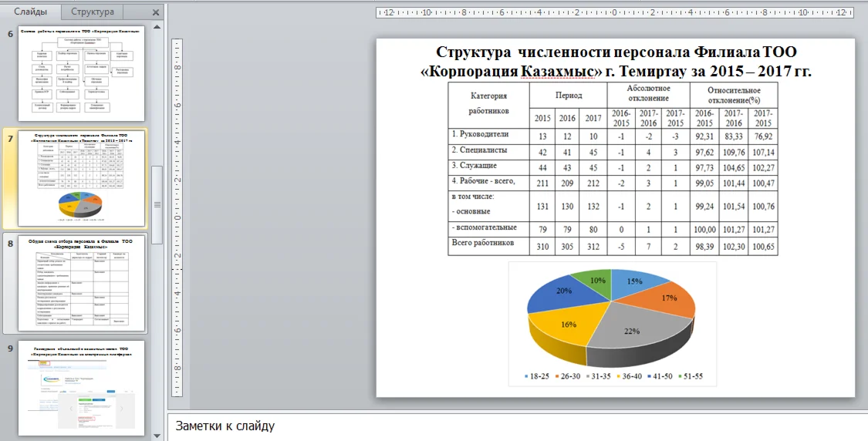
Task: Click row label - вспомогательные
Action: pos(485,227)
